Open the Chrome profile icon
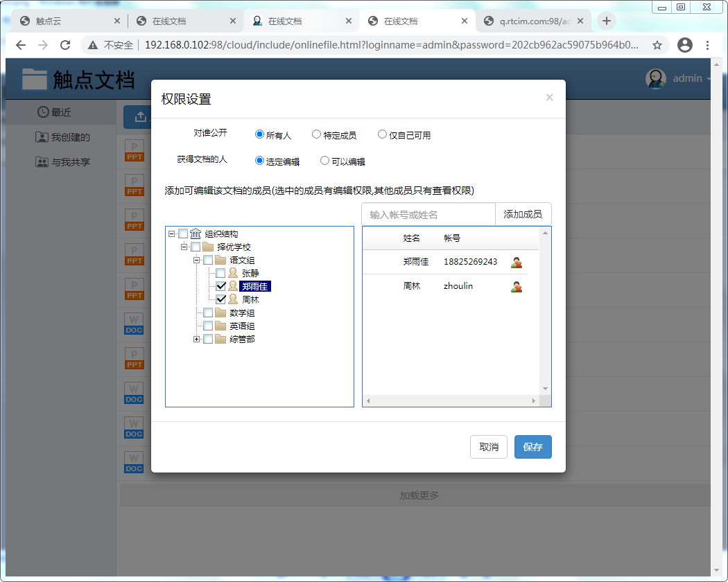The image size is (728, 582). click(685, 45)
